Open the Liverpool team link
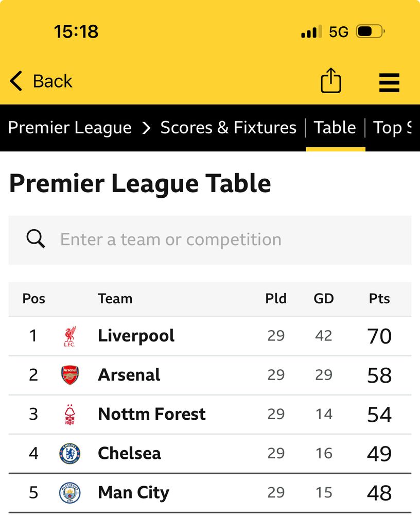The width and height of the screenshot is (420, 515). (136, 336)
